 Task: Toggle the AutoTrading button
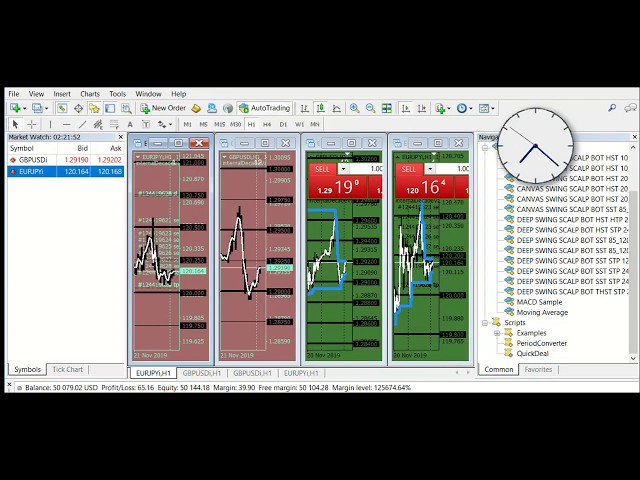coord(264,108)
